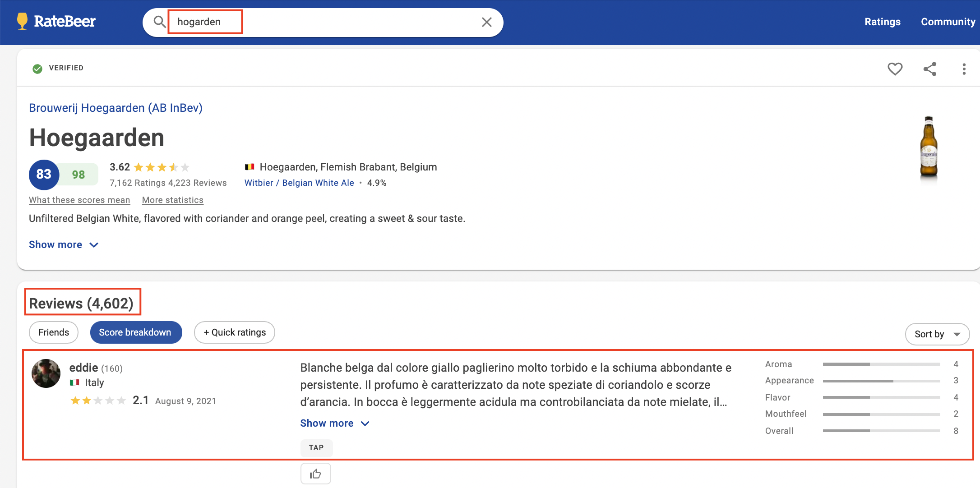980x488 pixels.
Task: Click Witbier / Belgian White Ale link
Action: [x=299, y=183]
